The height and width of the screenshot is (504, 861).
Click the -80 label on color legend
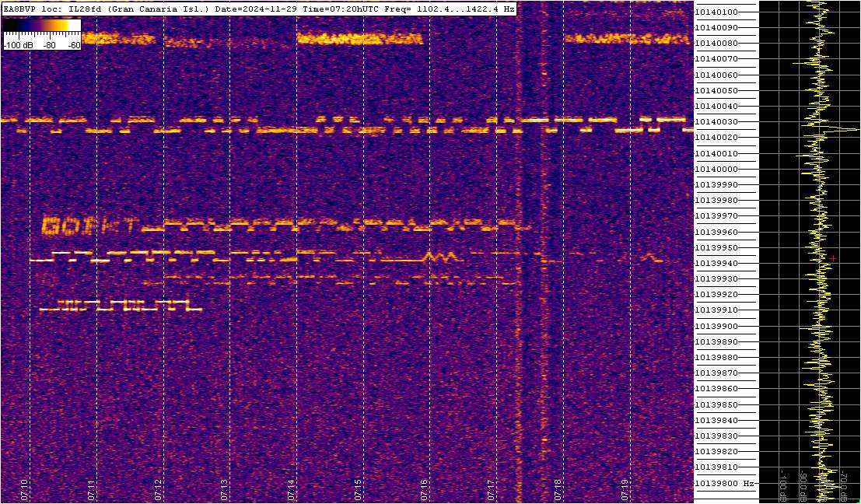tap(50, 46)
